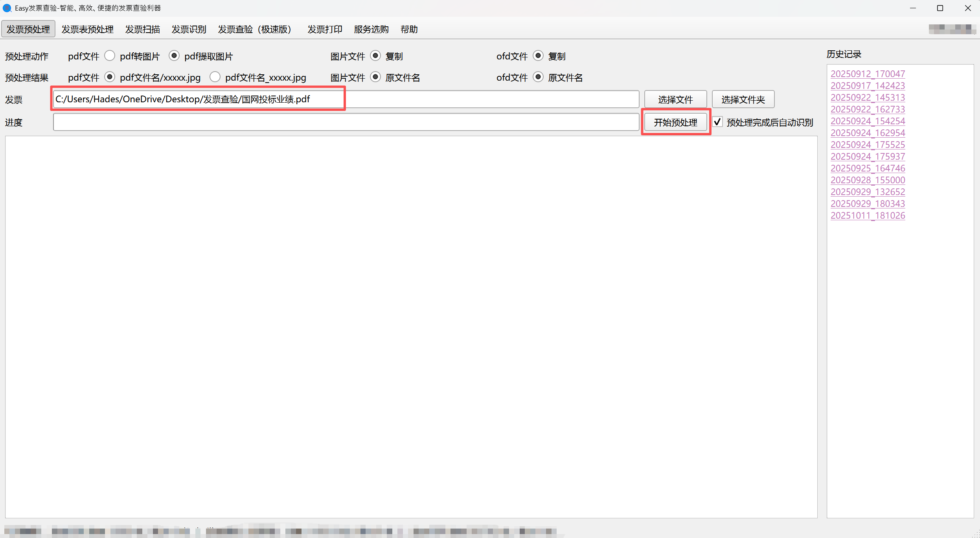Choose pdf文件名_xxxxx.jpg result format
Image resolution: width=980 pixels, height=538 pixels.
click(215, 77)
